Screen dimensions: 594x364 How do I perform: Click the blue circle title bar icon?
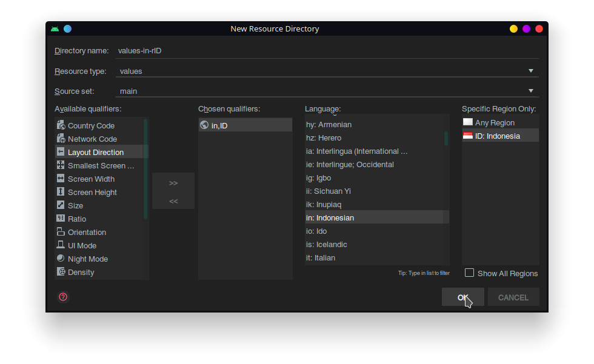pyautogui.click(x=67, y=28)
